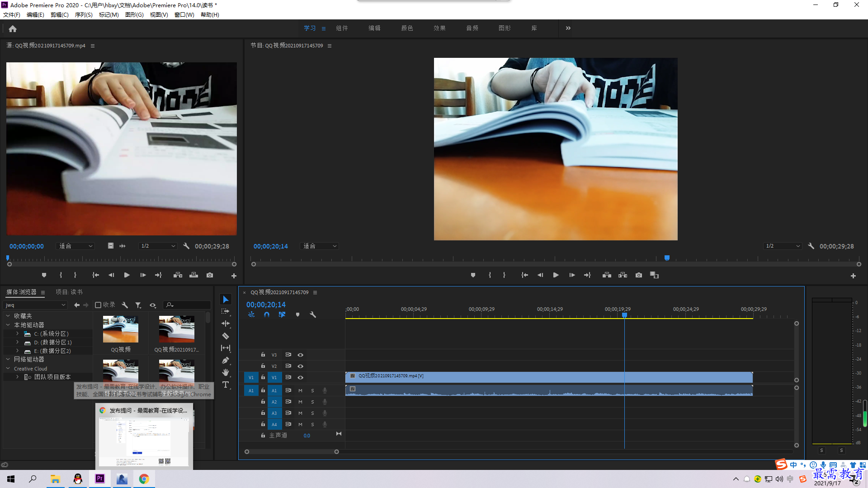Open Program monitor settings wrench

[x=811, y=246]
